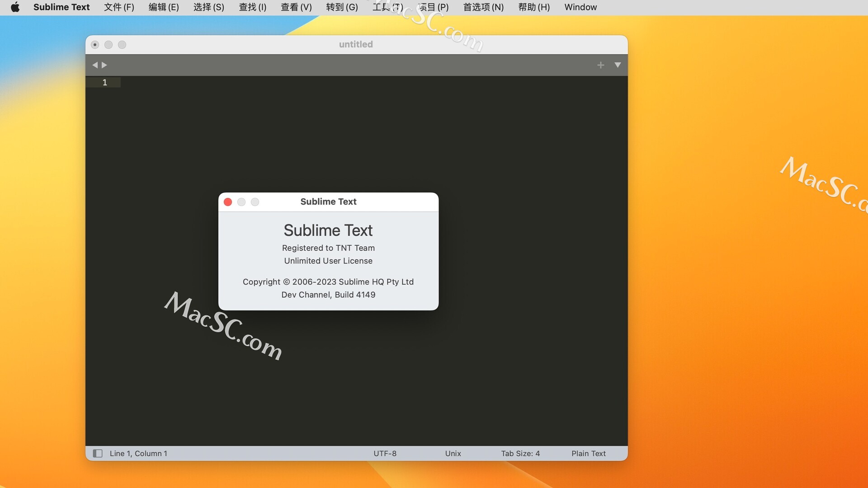Open the 首选项 (N) menu
868x488 pixels.
483,7
